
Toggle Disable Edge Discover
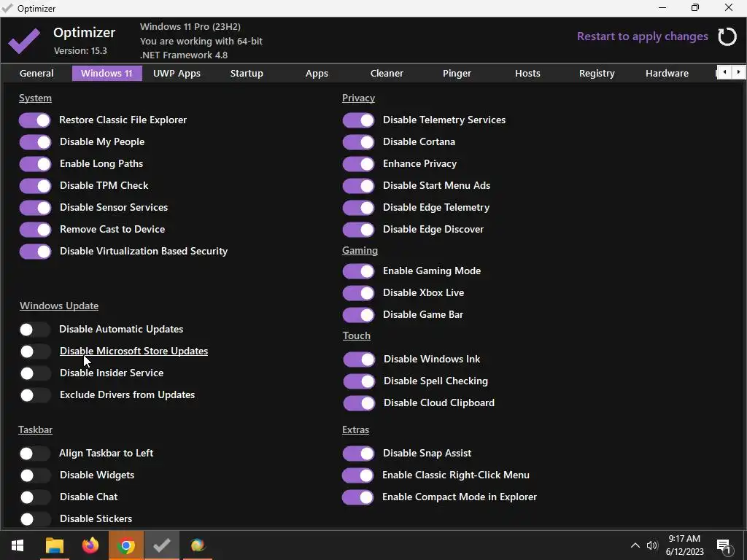coord(358,230)
